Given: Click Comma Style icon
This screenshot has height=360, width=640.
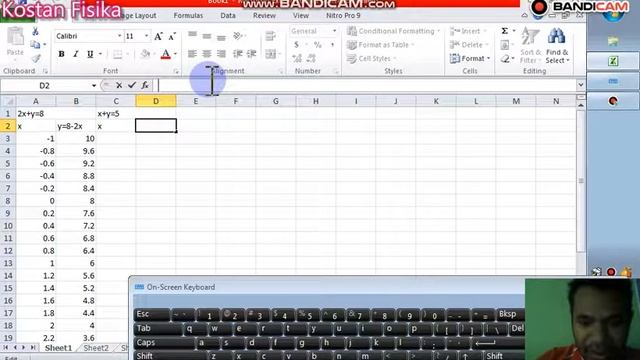Looking at the screenshot, I should (x=332, y=44).
